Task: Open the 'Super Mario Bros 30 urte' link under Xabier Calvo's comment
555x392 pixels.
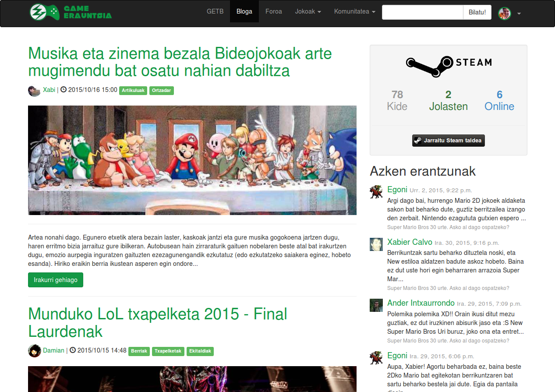Action: pyautogui.click(x=448, y=288)
